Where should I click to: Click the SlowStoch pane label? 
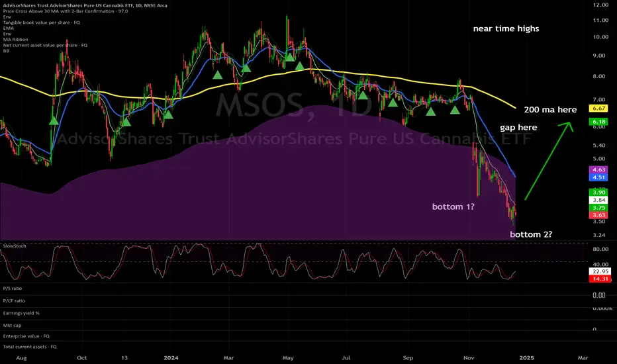[x=15, y=246]
